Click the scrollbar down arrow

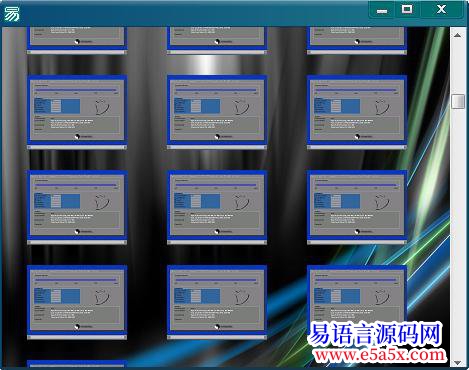point(458,362)
